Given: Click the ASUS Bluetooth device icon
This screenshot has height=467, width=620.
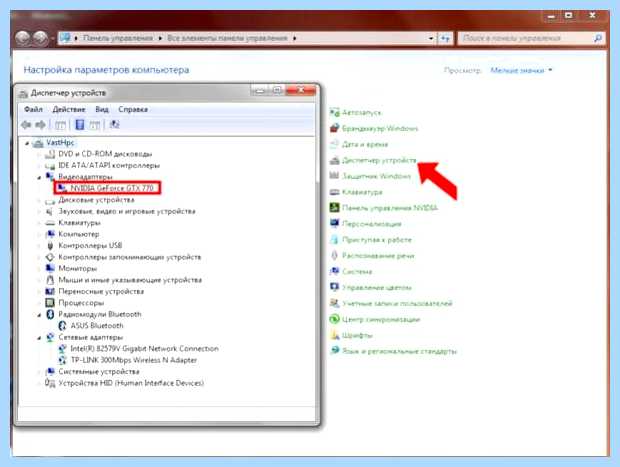Looking at the screenshot, I should click(x=62, y=326).
